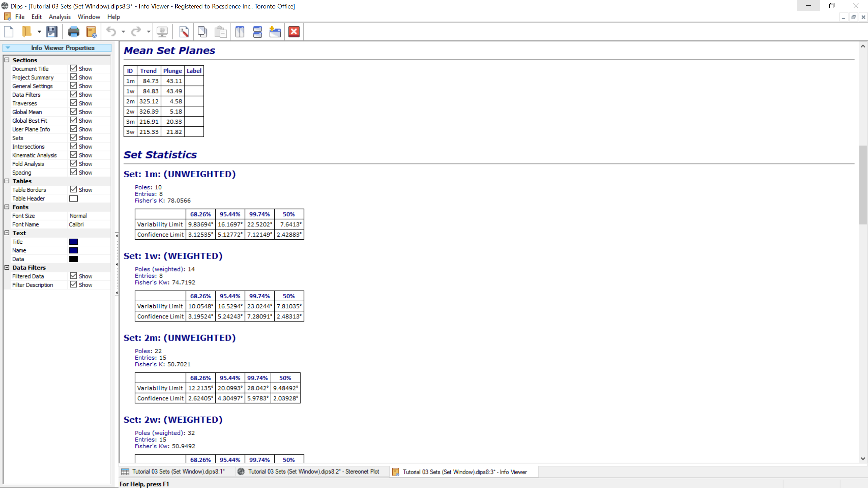Click the Save project icon

pyautogui.click(x=52, y=32)
